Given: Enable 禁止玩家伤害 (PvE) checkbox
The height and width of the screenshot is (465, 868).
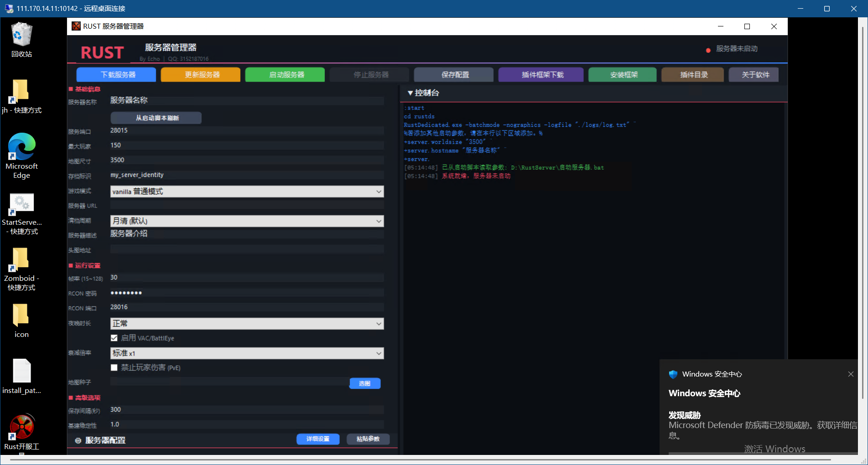Looking at the screenshot, I should click(x=114, y=367).
